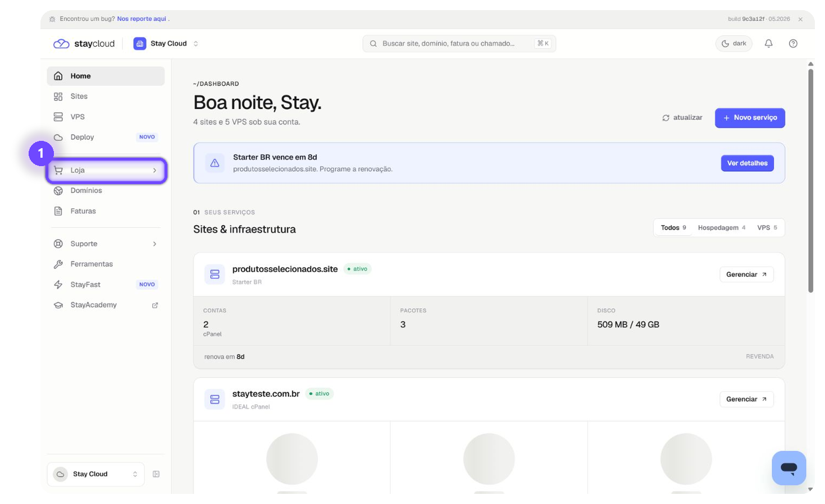The image size is (825, 504).
Task: Open stayteste.com.br title
Action: tap(266, 394)
